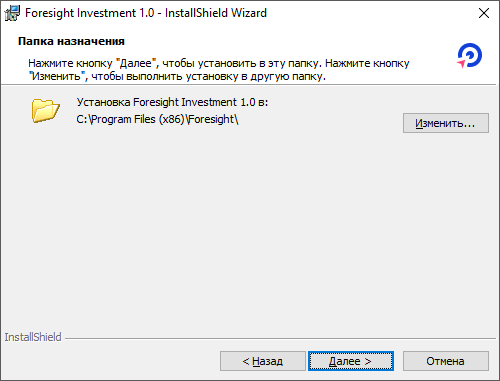Open the Изменить... folder browse dialog
Viewport: 500px width, 381px height.
446,123
